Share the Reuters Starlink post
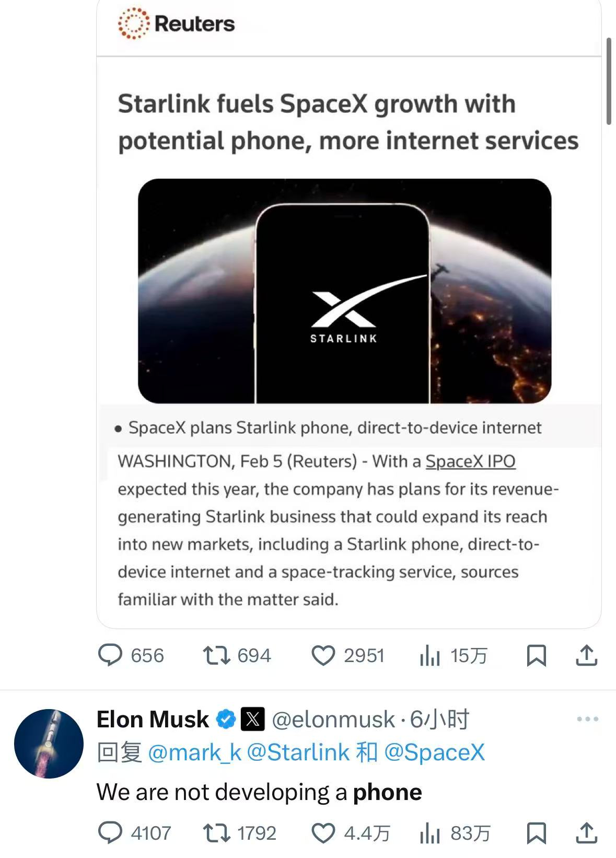 [586, 655]
